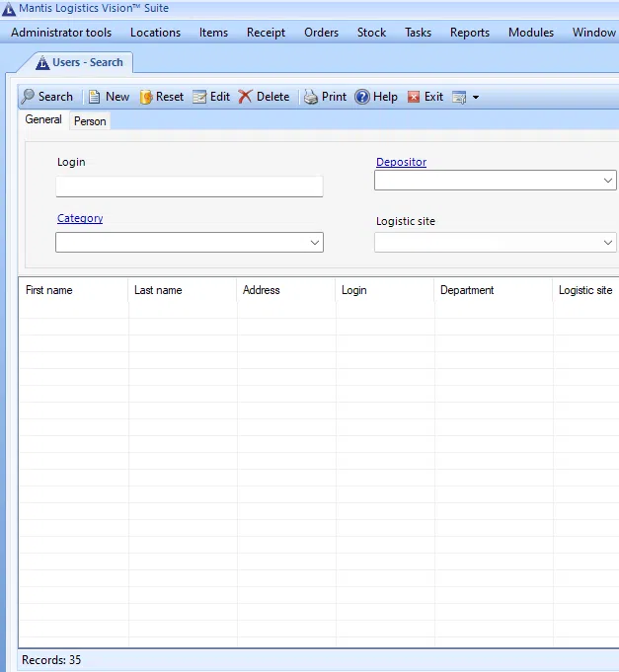
Task: Click the Search magnifier icon in toolbar
Action: 28,97
